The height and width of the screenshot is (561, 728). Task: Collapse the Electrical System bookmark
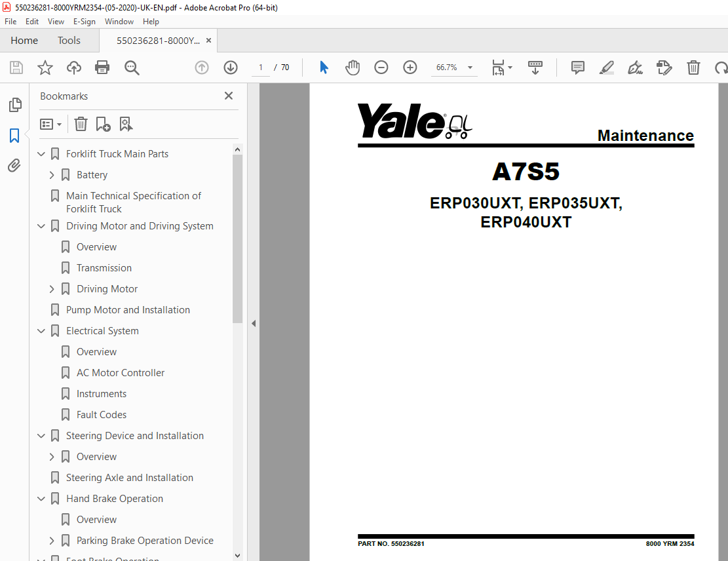(x=41, y=331)
